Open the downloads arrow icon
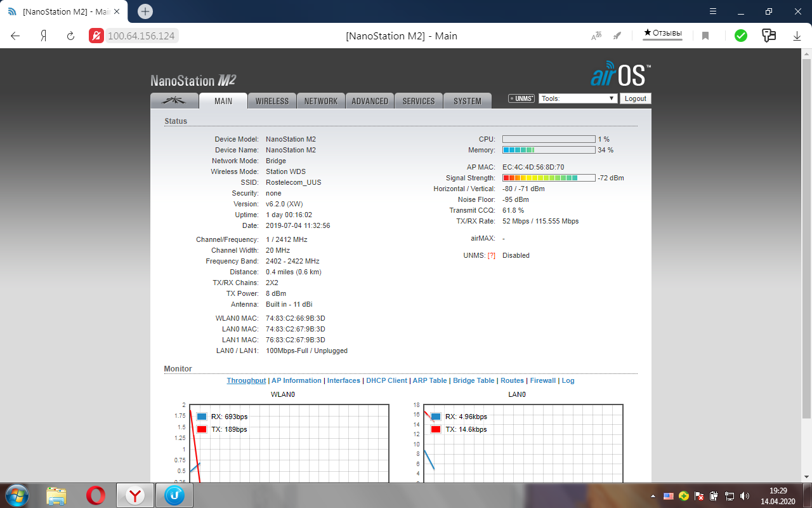This screenshot has height=508, width=812. pos(797,36)
